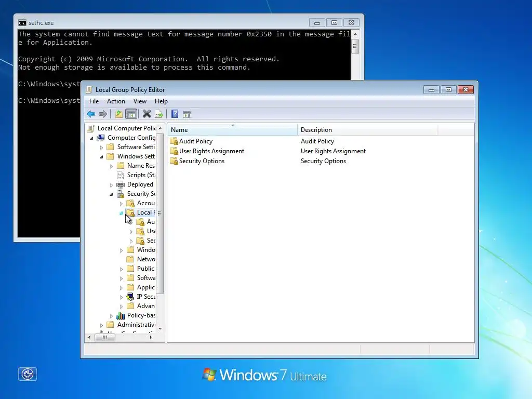
Task: Click sethc.exe window title icon
Action: tap(22, 23)
